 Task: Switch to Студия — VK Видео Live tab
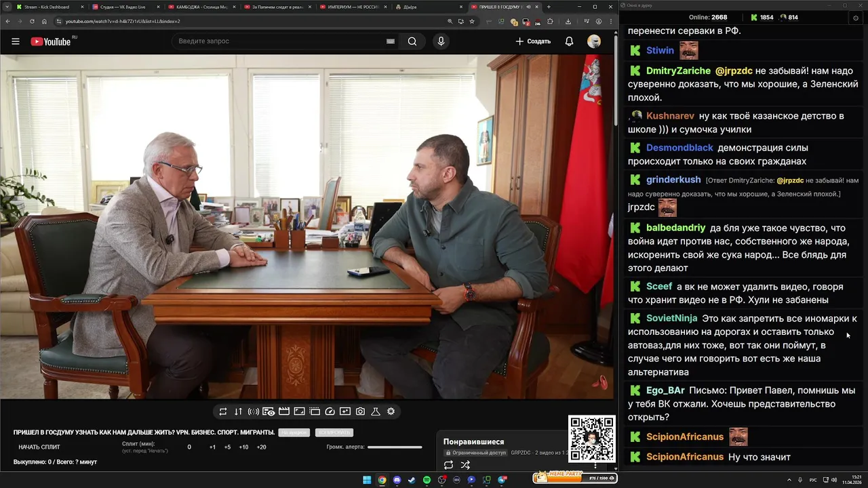tap(125, 7)
